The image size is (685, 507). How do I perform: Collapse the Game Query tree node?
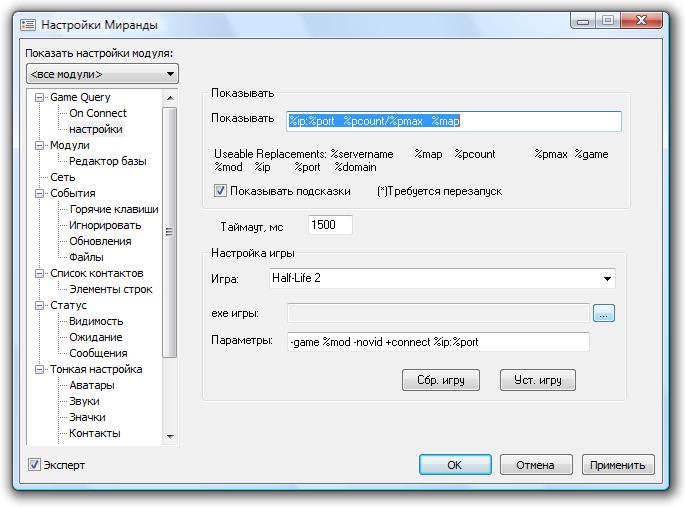coord(39,97)
